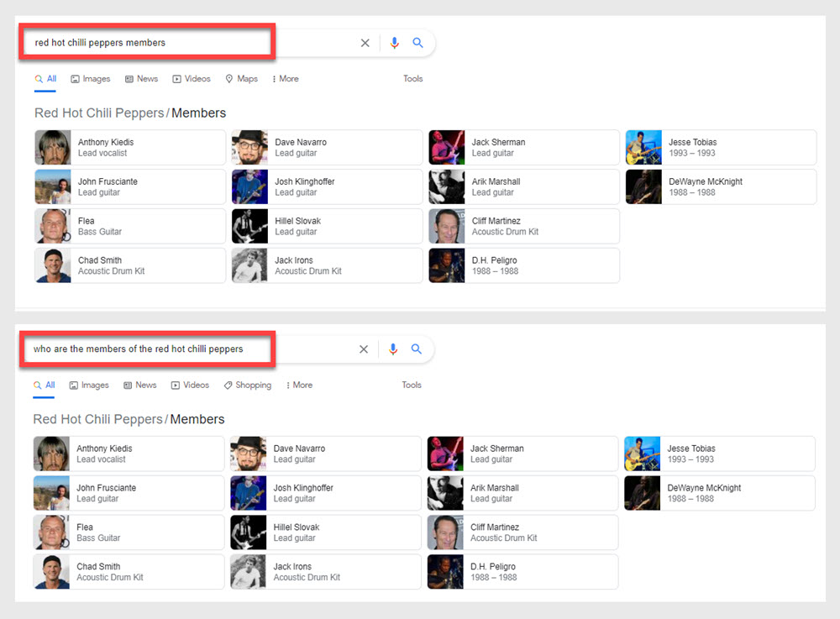This screenshot has height=619, width=840.
Task: Open the Tools options
Action: (x=412, y=78)
